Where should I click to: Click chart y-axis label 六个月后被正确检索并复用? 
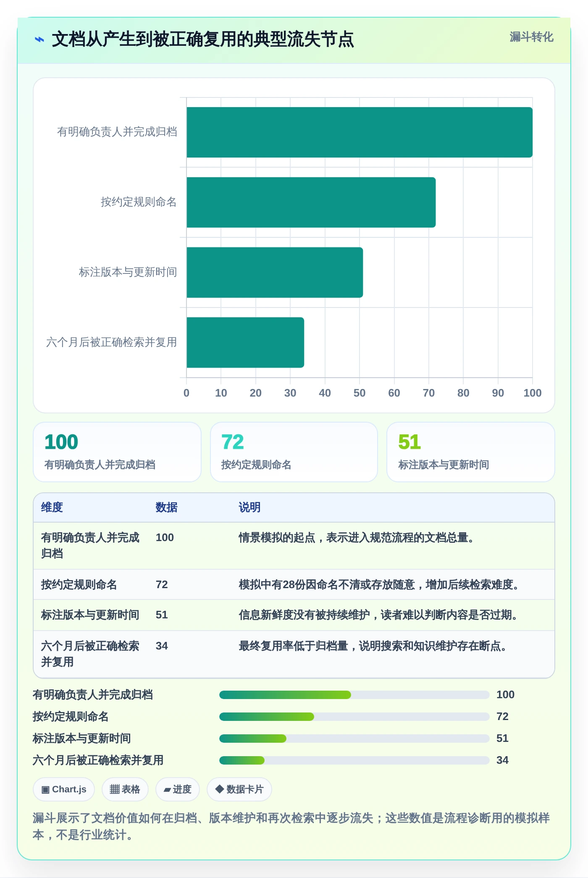[x=112, y=342]
